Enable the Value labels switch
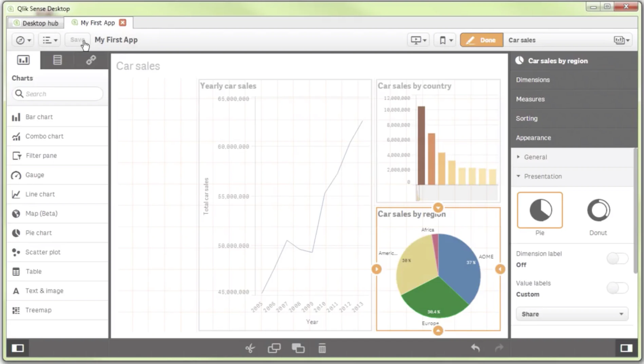The image size is (644, 364). pyautogui.click(x=617, y=288)
